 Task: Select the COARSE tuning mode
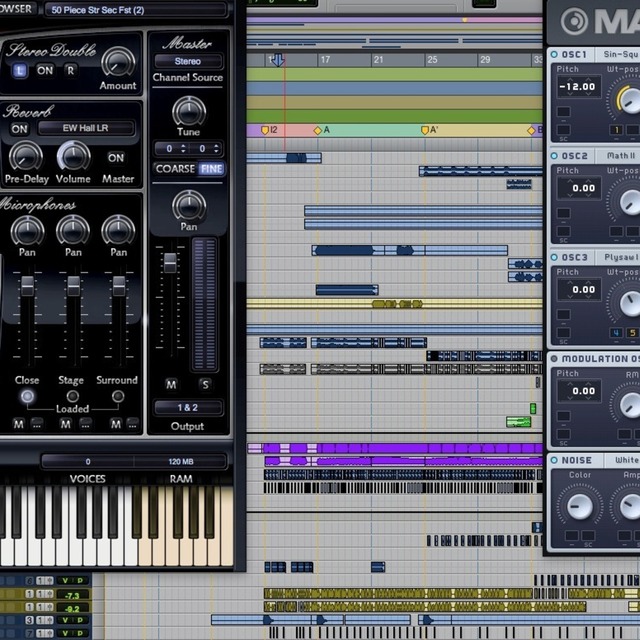[x=174, y=169]
